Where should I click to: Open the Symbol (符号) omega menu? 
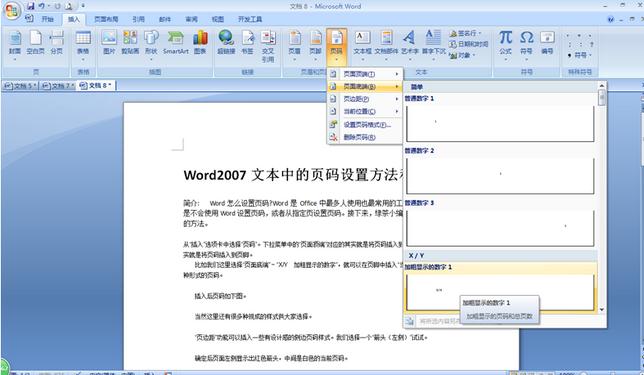click(x=526, y=45)
